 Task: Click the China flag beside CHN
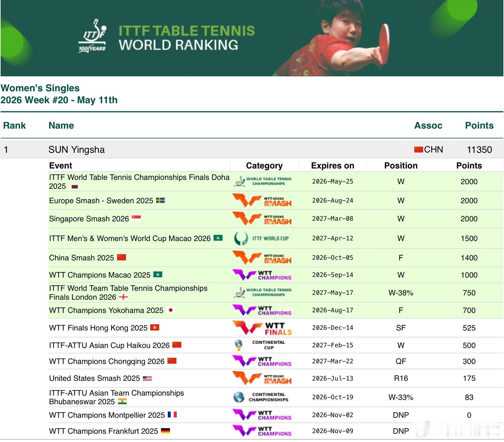(419, 150)
